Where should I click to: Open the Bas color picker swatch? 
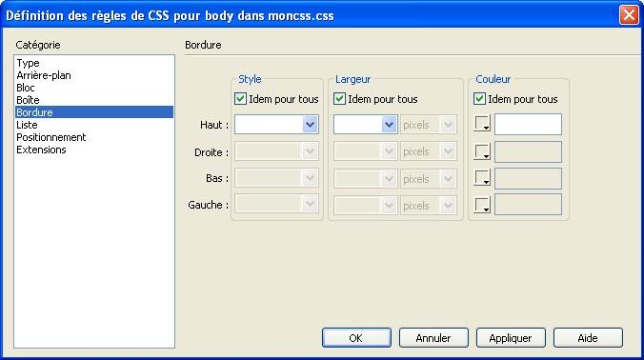pos(482,178)
